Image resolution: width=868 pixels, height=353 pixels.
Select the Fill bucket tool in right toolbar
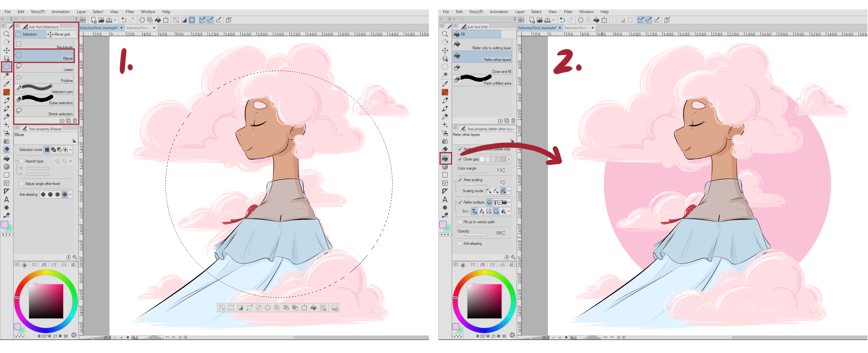tap(445, 158)
